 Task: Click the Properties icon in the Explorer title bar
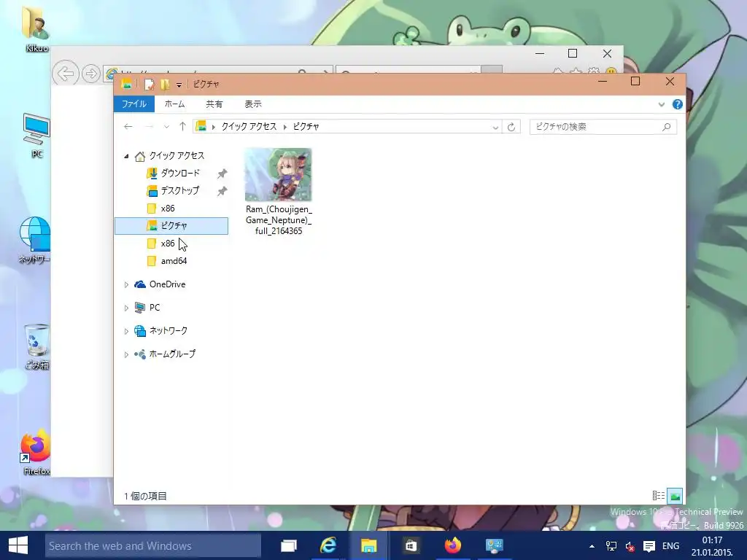(149, 85)
